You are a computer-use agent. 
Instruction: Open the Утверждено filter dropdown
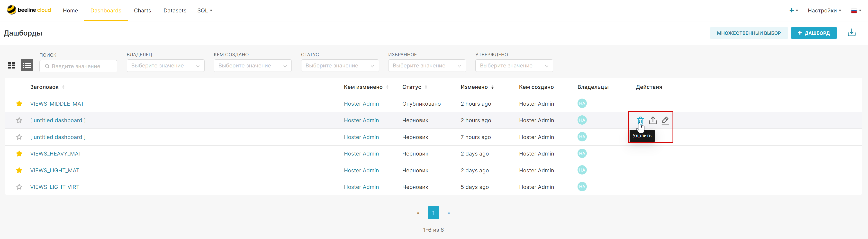pos(514,65)
